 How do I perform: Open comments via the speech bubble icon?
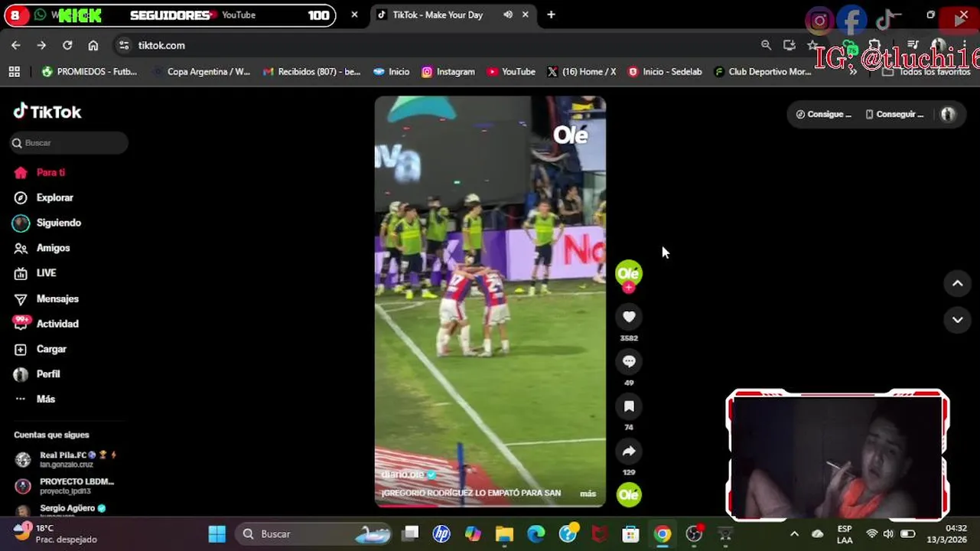click(x=629, y=361)
